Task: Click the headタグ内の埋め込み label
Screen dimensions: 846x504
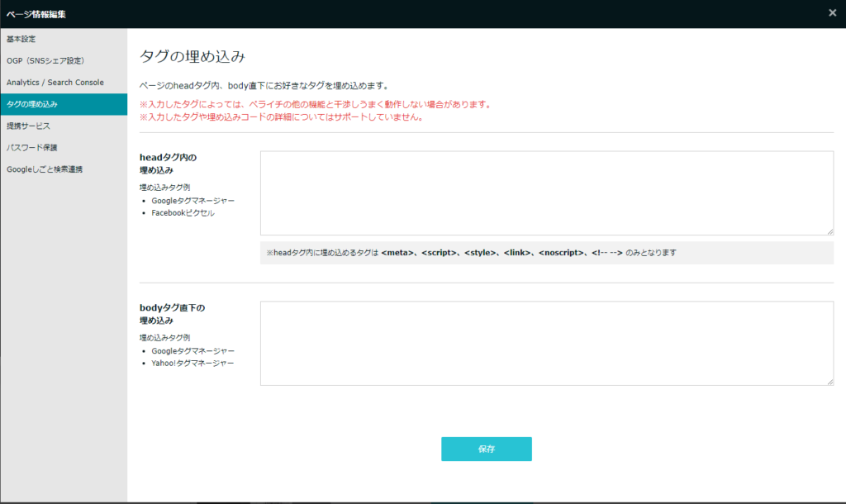Action: pyautogui.click(x=169, y=164)
